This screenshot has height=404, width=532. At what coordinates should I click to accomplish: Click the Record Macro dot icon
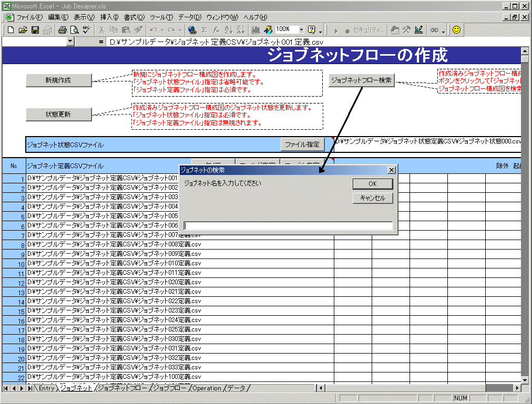[347, 31]
